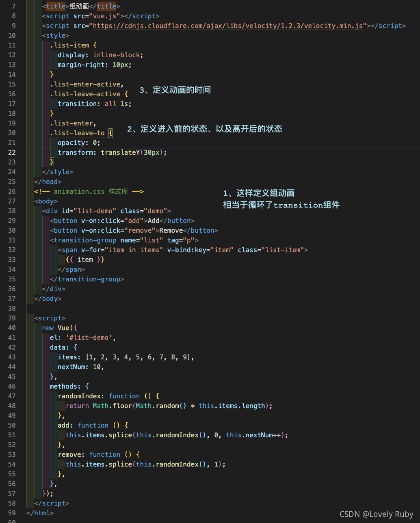Click the closing </head> tag
Viewport: 420px width, 523px height.
[x=48, y=182]
